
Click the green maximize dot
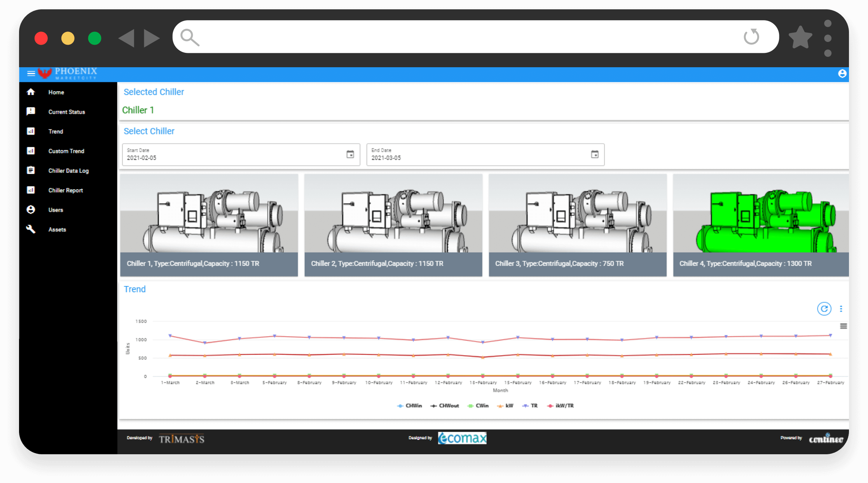(x=94, y=38)
